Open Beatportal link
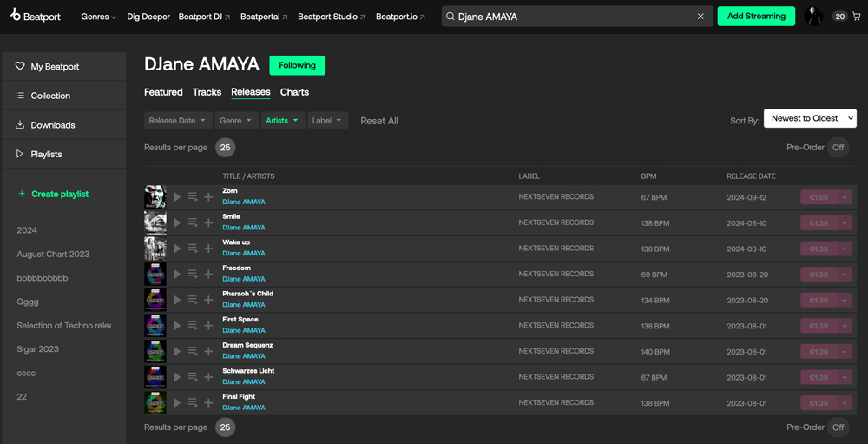The height and width of the screenshot is (444, 868). point(264,17)
